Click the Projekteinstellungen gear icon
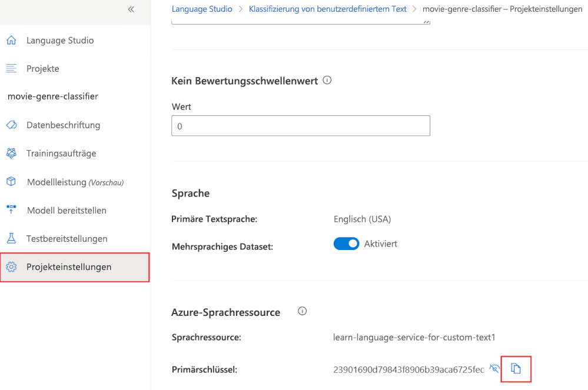588x390 pixels. click(11, 267)
